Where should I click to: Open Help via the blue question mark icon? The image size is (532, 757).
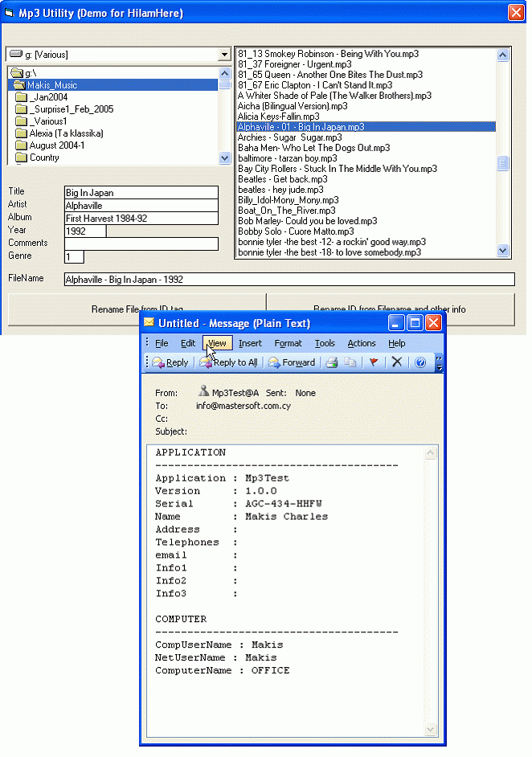[419, 362]
